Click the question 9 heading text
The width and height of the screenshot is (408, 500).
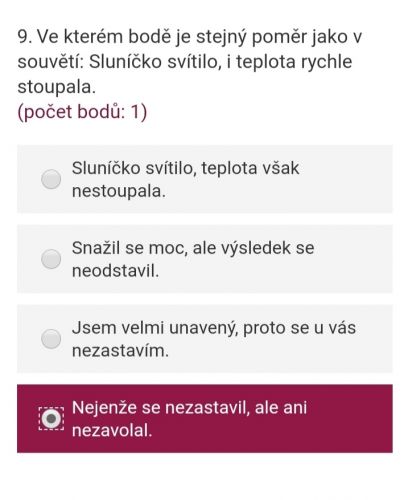(x=190, y=37)
